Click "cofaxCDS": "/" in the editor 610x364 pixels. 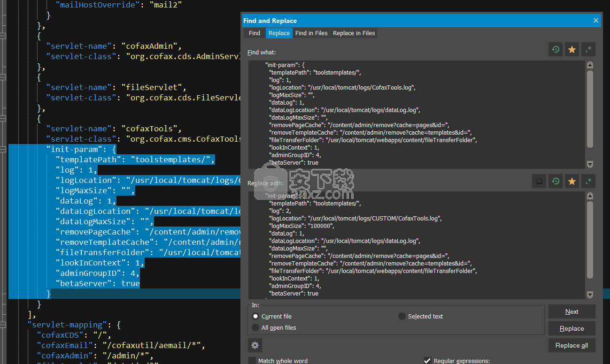74,335
